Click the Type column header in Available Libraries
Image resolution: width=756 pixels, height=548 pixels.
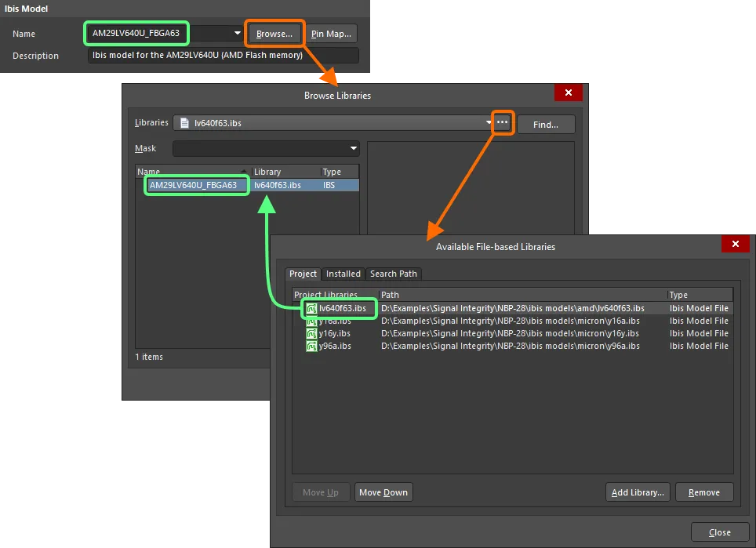(x=700, y=295)
